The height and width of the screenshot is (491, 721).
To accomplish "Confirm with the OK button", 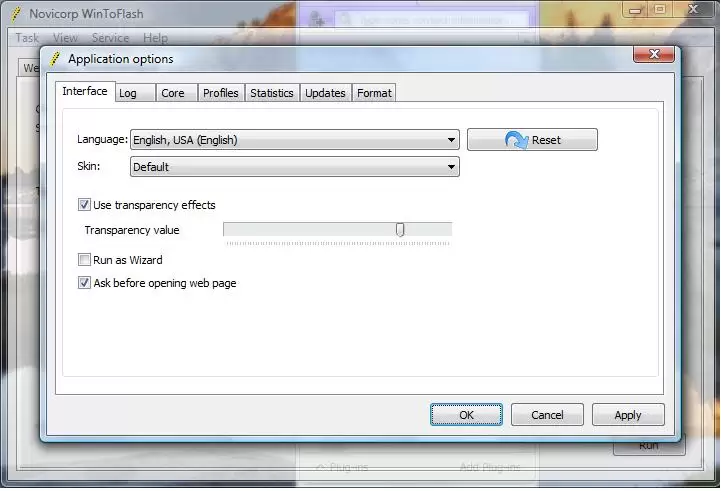I will point(466,415).
